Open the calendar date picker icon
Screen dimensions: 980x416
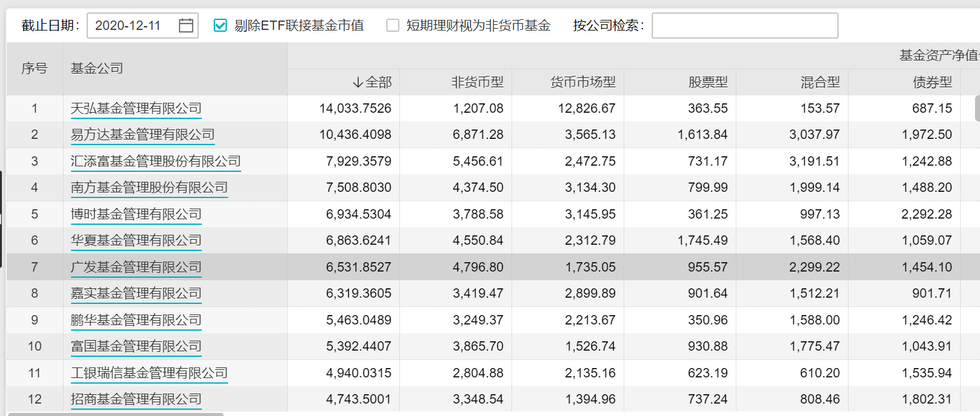186,26
